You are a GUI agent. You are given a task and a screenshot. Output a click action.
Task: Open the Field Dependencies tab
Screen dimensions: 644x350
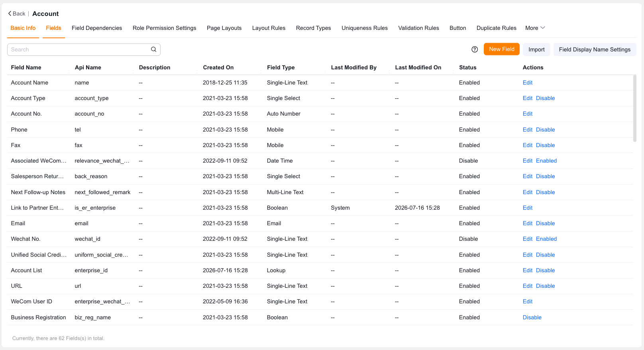click(97, 28)
